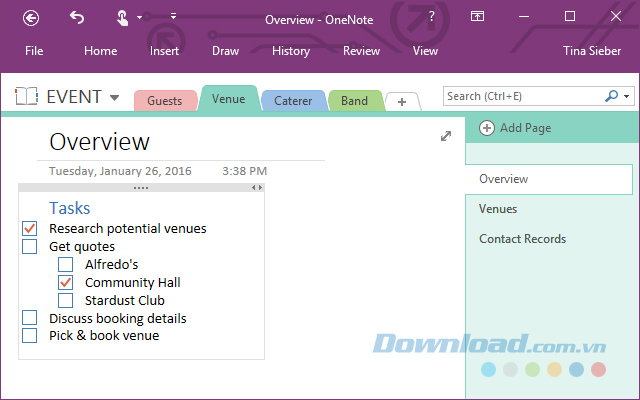
Task: Switch to the Home ribbon tab
Action: (x=100, y=51)
